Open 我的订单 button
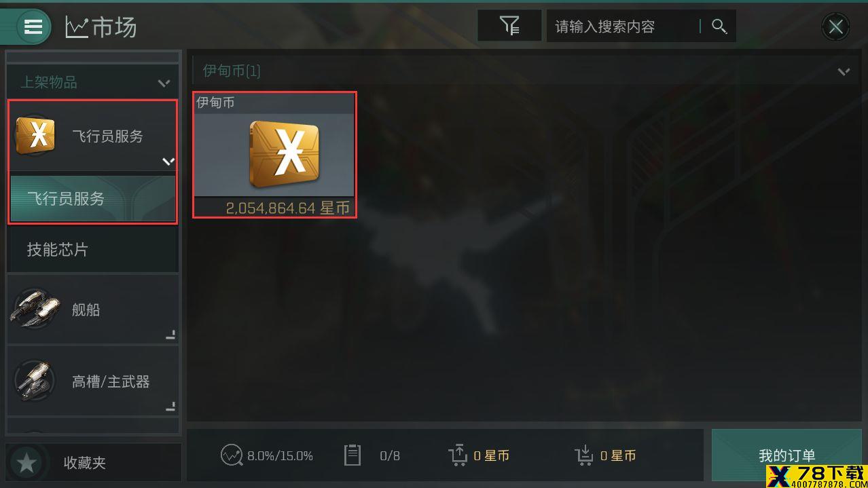Image resolution: width=868 pixels, height=488 pixels. coord(786,455)
